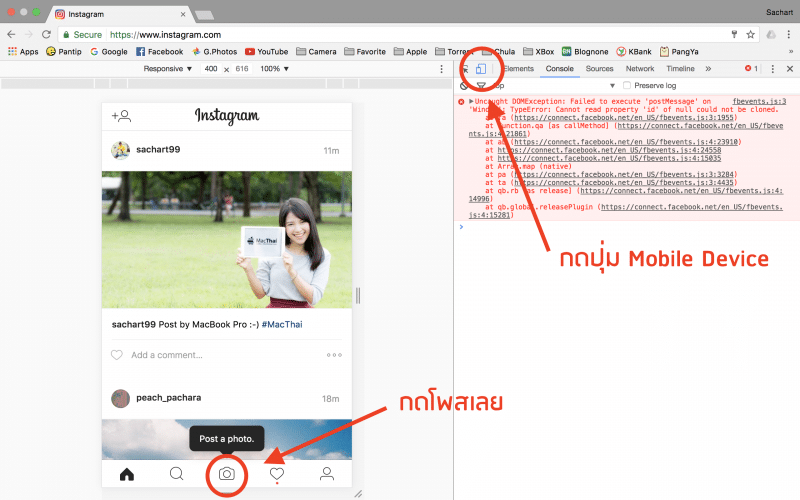Click the peach_pachara username

(168, 398)
